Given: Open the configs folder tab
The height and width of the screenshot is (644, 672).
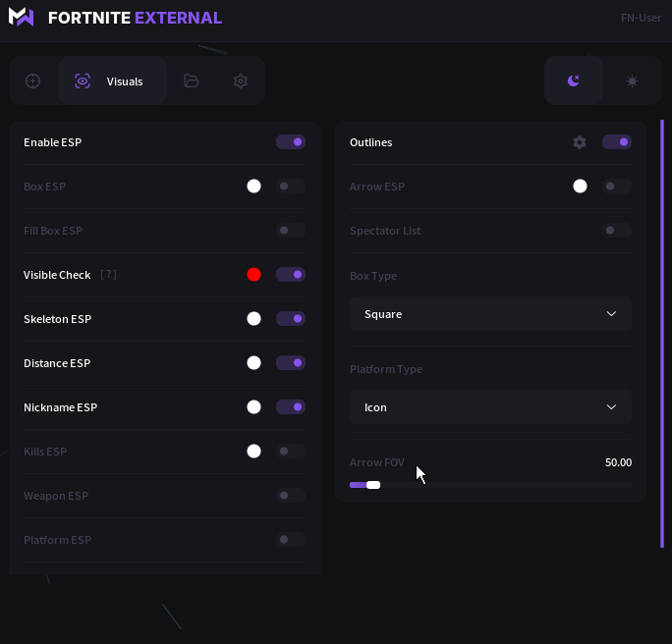Looking at the screenshot, I should (192, 80).
